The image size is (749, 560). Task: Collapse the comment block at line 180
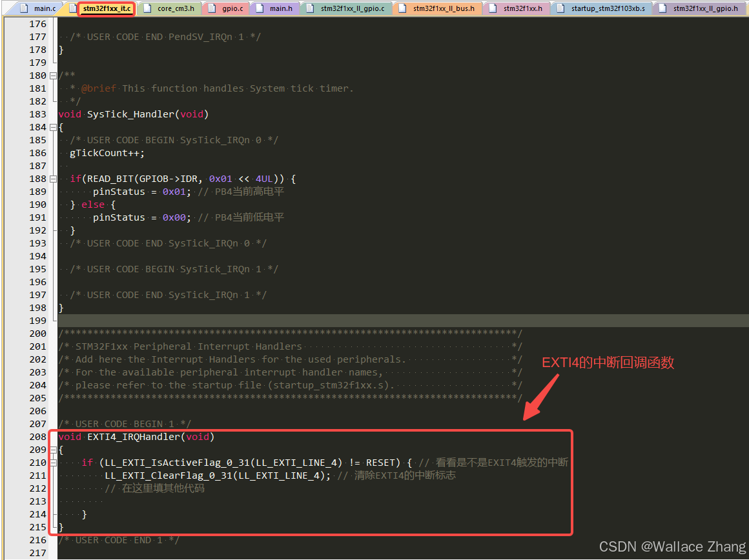tap(53, 75)
